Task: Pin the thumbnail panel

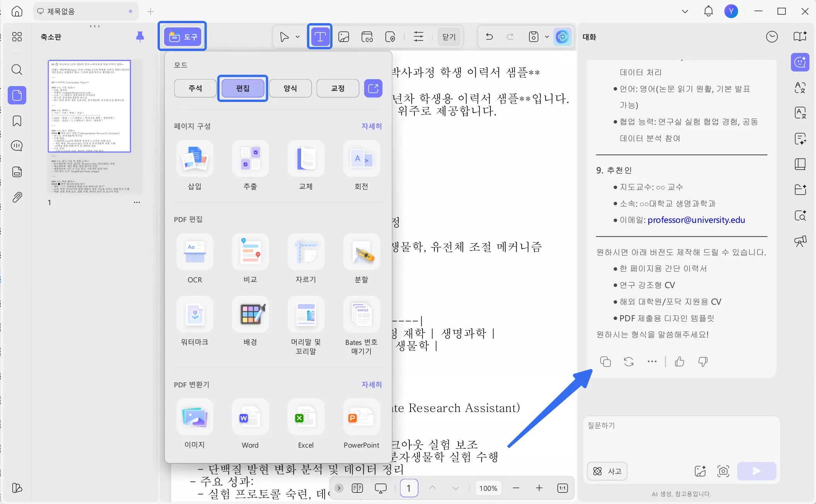Action: click(x=140, y=37)
